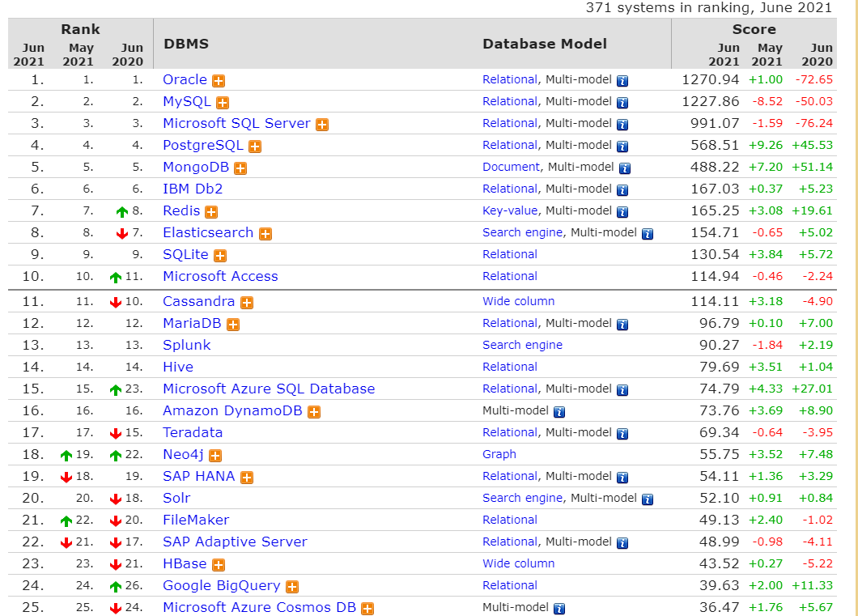Open Microsoft Azure SQL Database link
The image size is (858, 616).
tap(269, 389)
